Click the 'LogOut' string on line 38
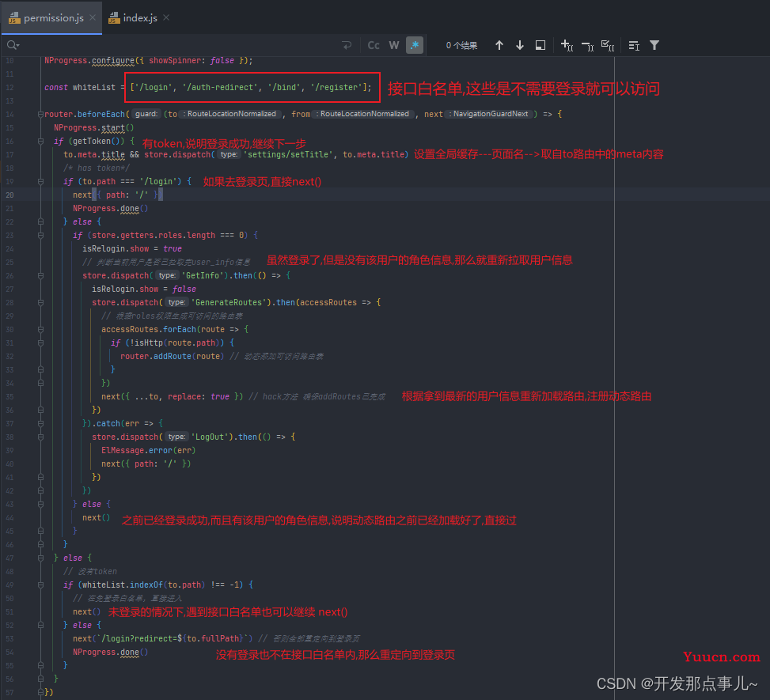The image size is (770, 700). coord(210,437)
